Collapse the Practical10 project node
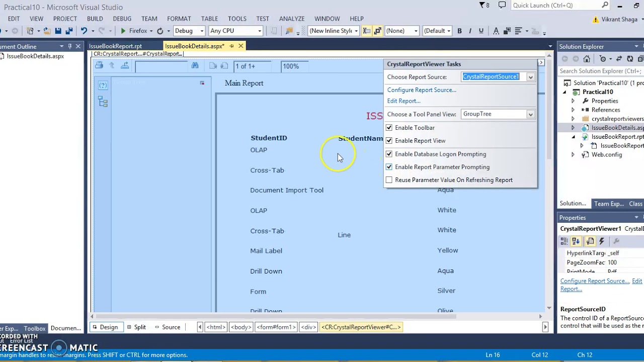This screenshot has width=644, height=362. pyautogui.click(x=564, y=92)
